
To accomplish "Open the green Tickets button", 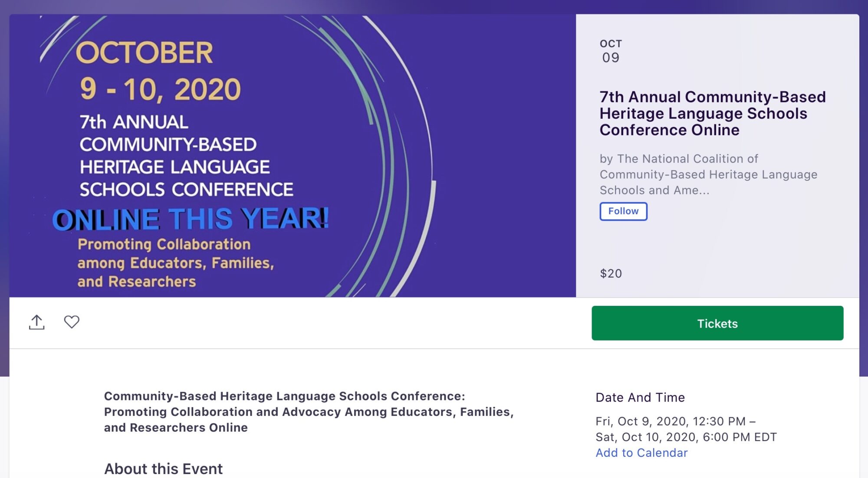I will (717, 323).
